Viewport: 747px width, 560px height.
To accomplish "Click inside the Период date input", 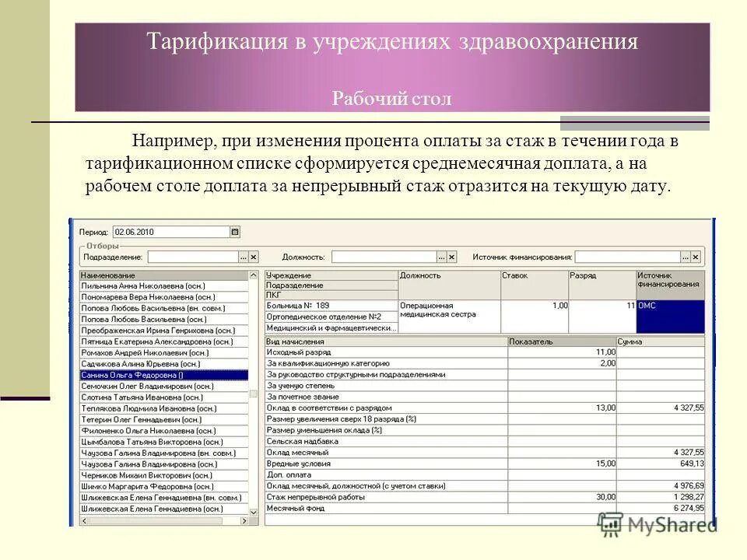I will pyautogui.click(x=156, y=230).
